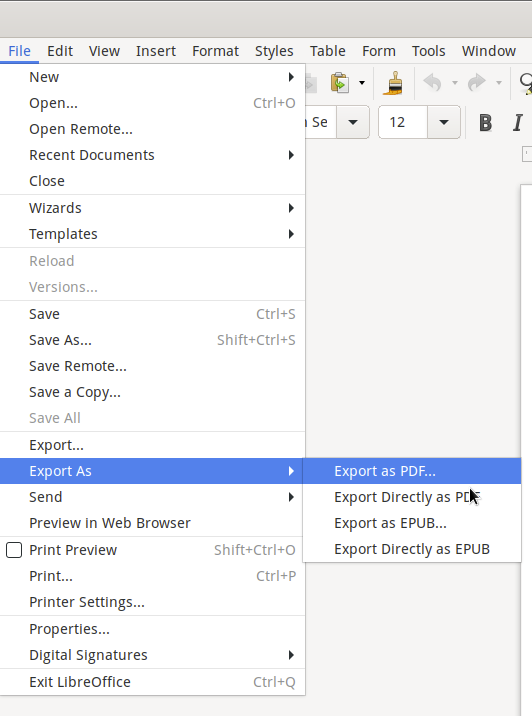Open the Insert menu
The width and height of the screenshot is (532, 716).
156,51
